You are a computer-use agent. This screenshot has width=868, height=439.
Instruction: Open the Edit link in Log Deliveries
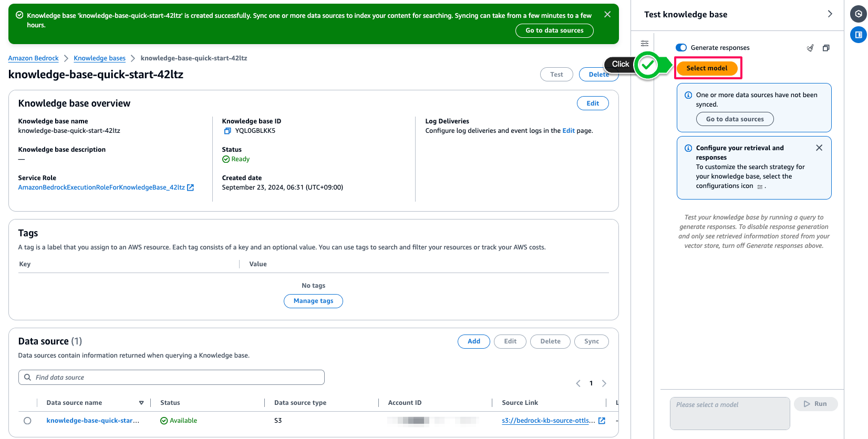(x=569, y=131)
